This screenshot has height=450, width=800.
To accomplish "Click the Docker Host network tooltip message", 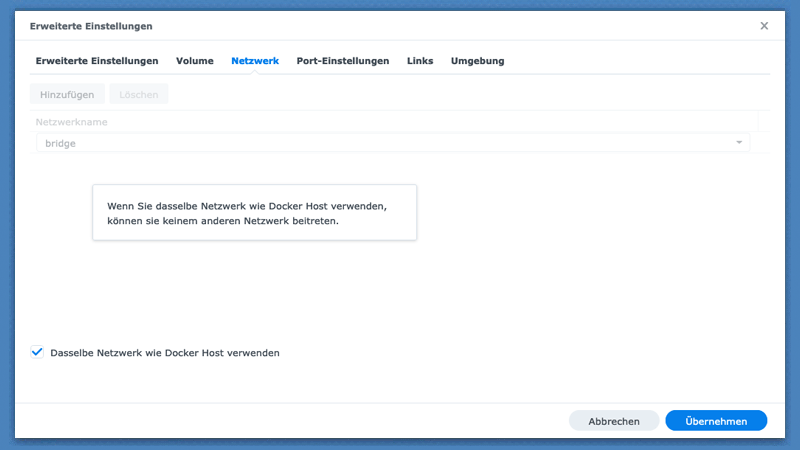I will tap(254, 213).
